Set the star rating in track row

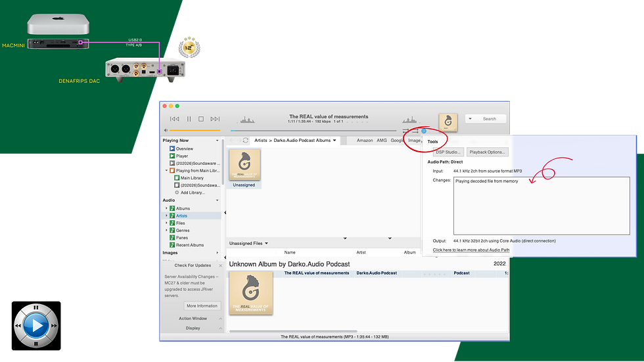click(433, 274)
